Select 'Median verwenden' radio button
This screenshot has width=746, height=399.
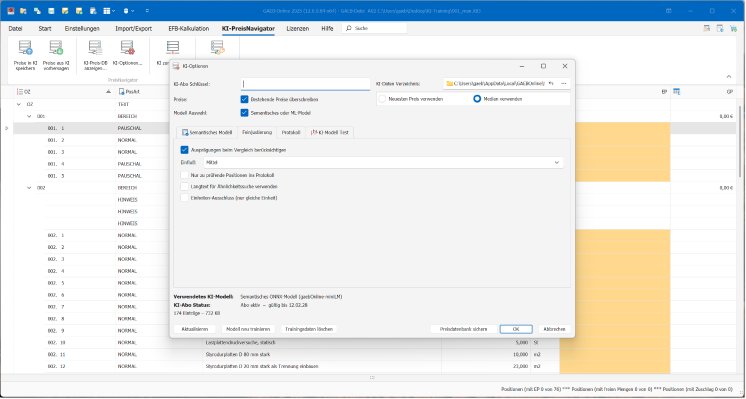(477, 99)
